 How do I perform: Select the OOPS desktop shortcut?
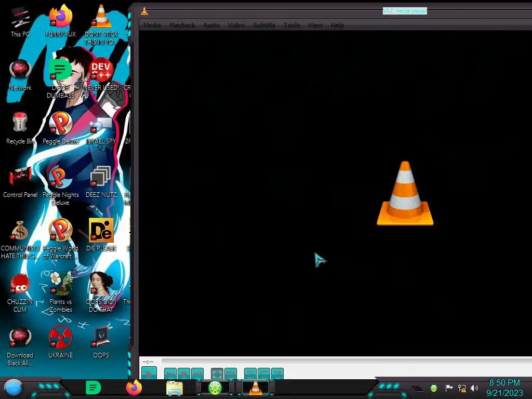(101, 343)
